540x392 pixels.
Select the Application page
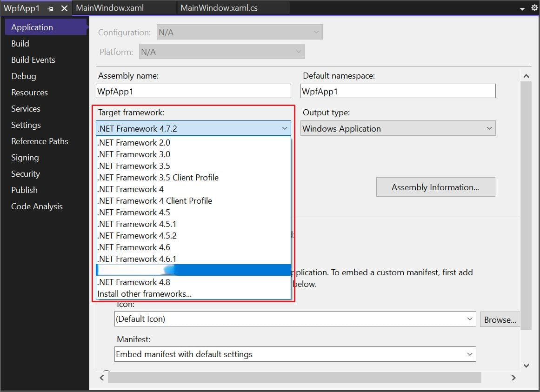tap(46, 27)
